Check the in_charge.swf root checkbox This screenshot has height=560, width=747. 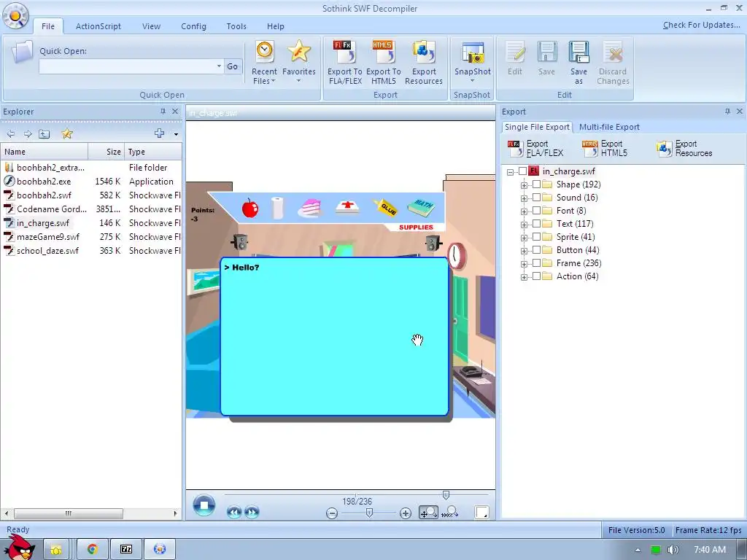[x=522, y=171]
